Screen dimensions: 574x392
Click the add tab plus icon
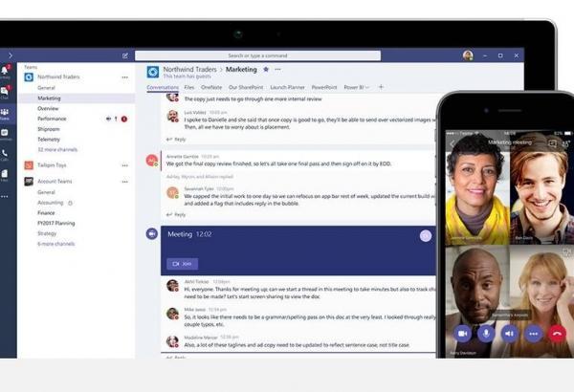381,87
